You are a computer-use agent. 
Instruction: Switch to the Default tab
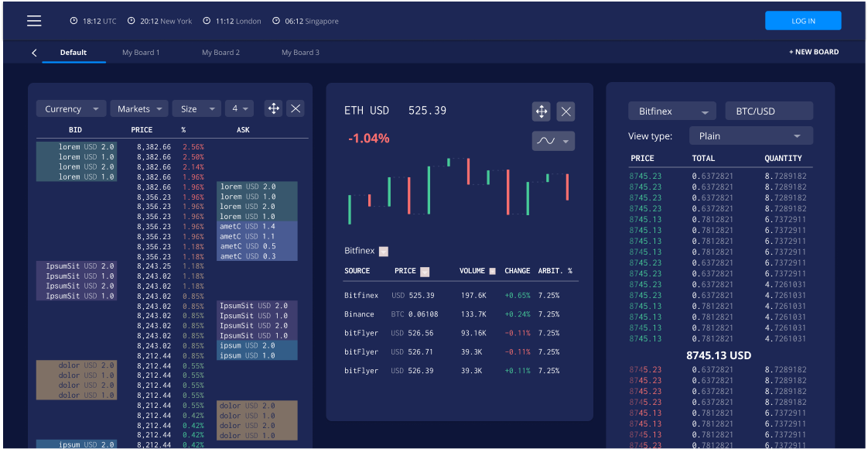click(73, 53)
